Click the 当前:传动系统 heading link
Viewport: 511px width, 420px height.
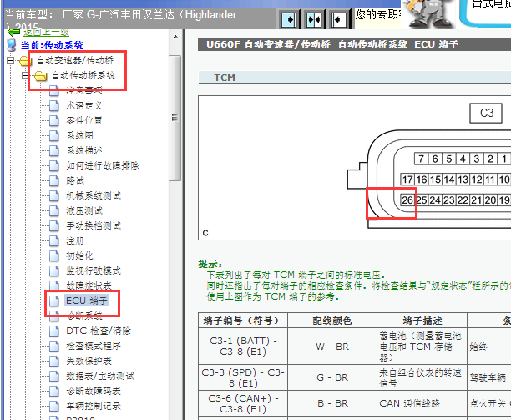[52, 45]
